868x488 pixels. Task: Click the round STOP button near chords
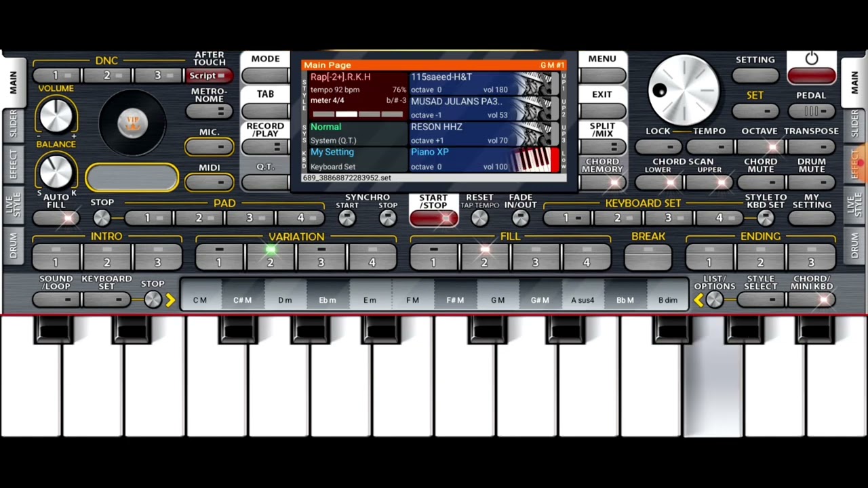[x=153, y=300]
